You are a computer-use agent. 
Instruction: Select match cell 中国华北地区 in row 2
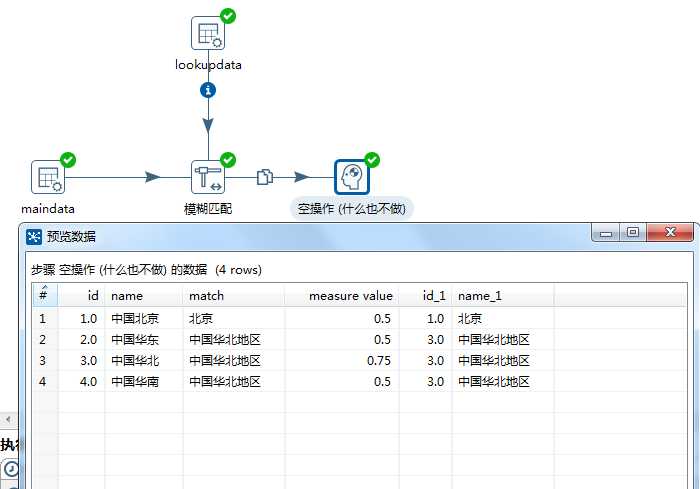click(233, 339)
